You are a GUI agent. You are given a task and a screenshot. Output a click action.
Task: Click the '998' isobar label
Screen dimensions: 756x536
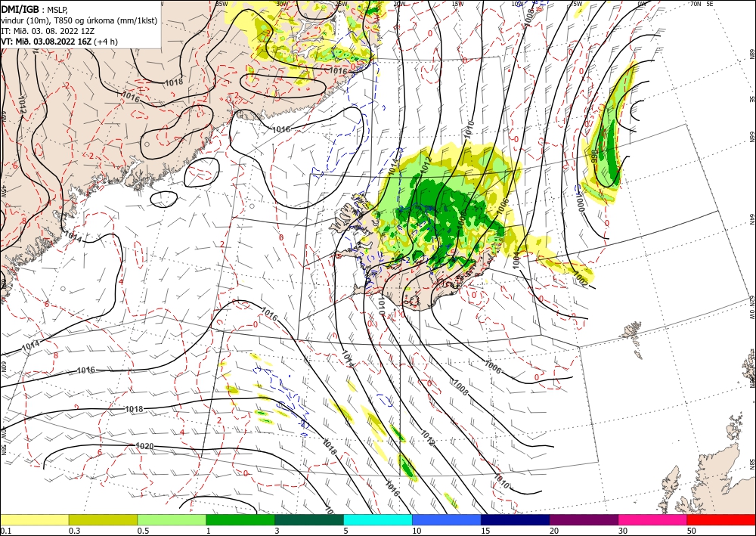[594, 156]
